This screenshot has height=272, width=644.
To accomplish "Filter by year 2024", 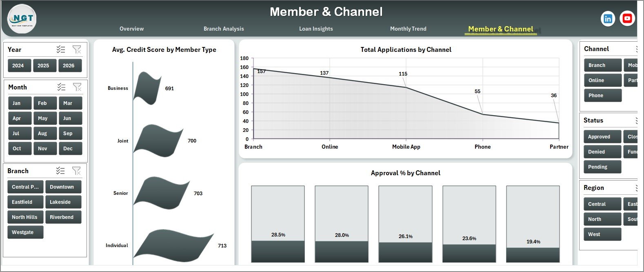I will click(20, 65).
